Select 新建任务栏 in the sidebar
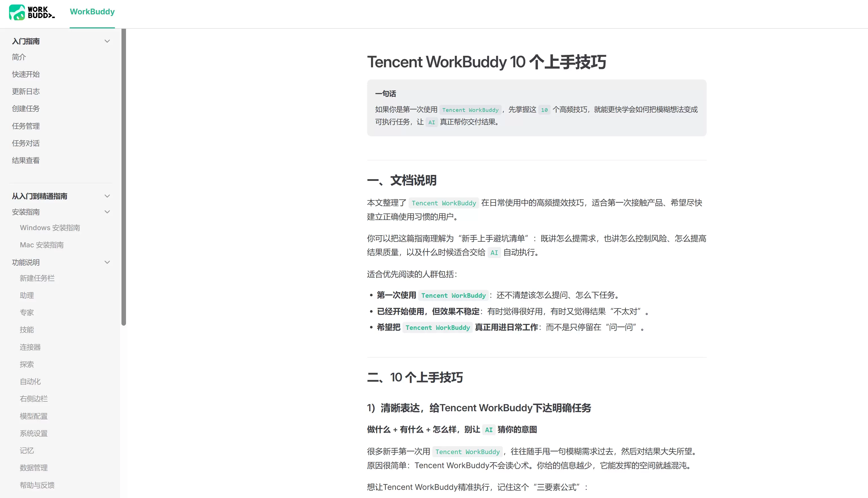The width and height of the screenshot is (868, 498). click(37, 278)
